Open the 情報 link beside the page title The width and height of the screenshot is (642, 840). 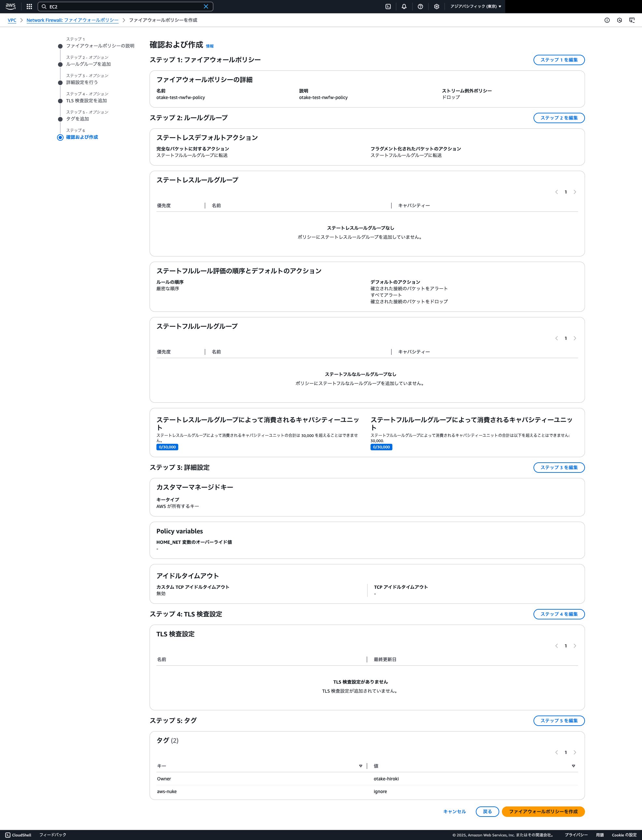pos(210,46)
